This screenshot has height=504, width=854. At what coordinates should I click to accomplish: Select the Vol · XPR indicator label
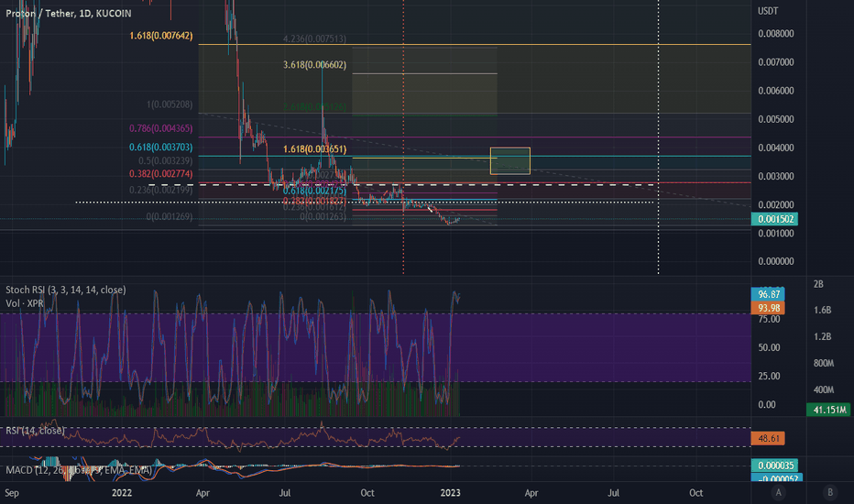click(25, 303)
